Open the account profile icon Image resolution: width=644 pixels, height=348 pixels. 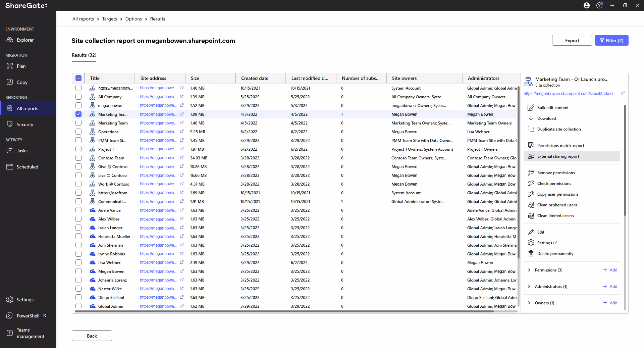(x=587, y=5)
